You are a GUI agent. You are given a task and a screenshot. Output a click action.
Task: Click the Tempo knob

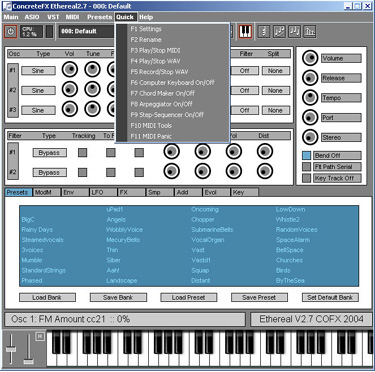310,98
